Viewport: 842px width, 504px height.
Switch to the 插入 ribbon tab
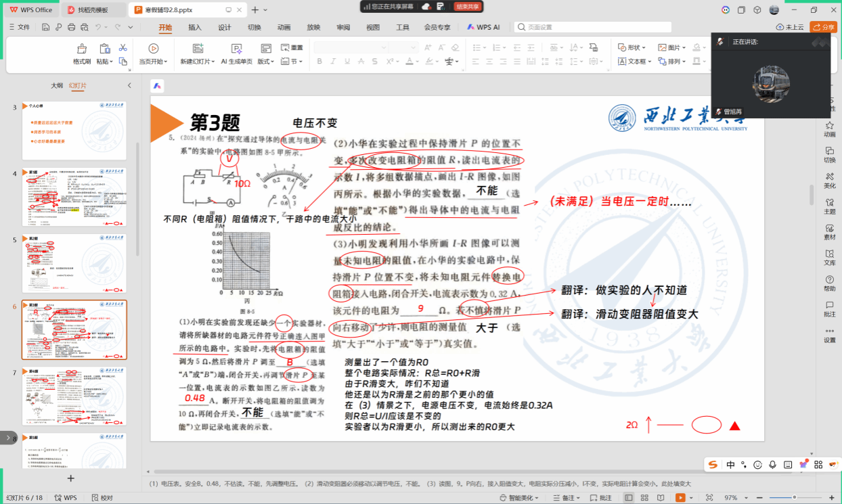coord(195,28)
